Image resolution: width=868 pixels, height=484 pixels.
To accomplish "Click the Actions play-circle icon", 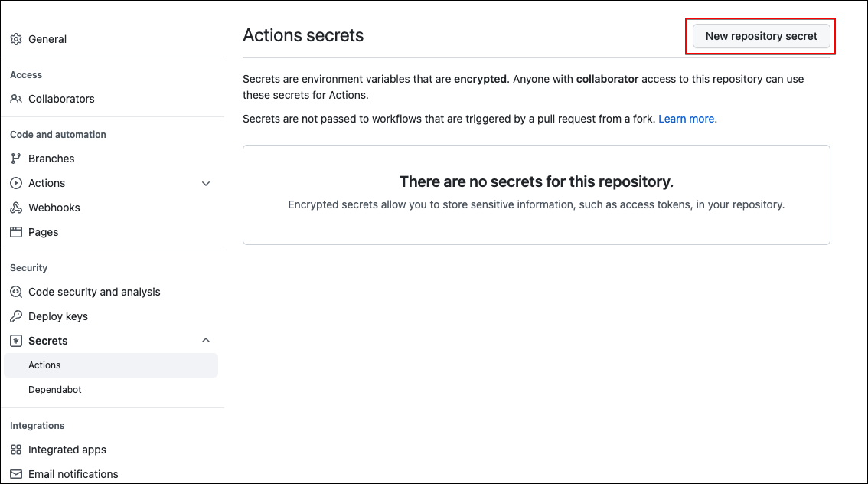I will (x=16, y=183).
